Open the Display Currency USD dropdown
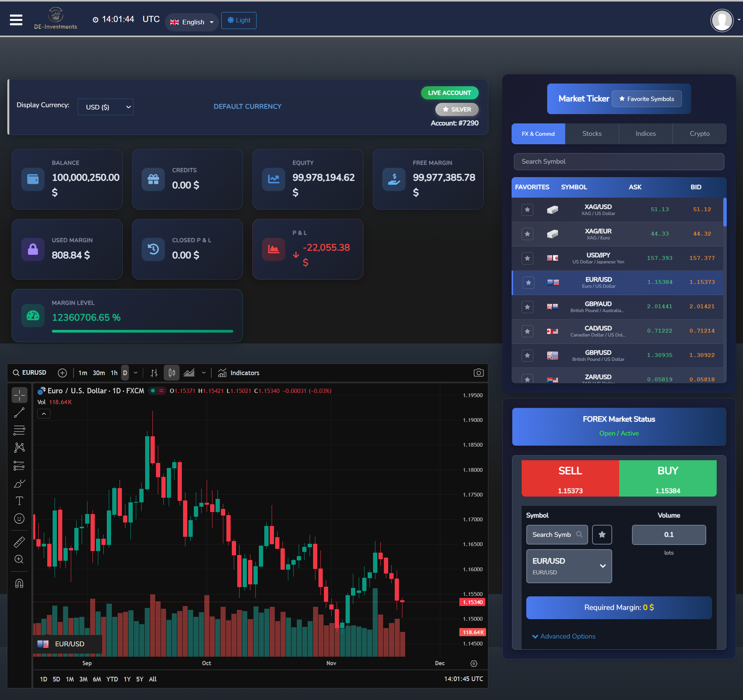This screenshot has height=700, width=743. click(105, 107)
